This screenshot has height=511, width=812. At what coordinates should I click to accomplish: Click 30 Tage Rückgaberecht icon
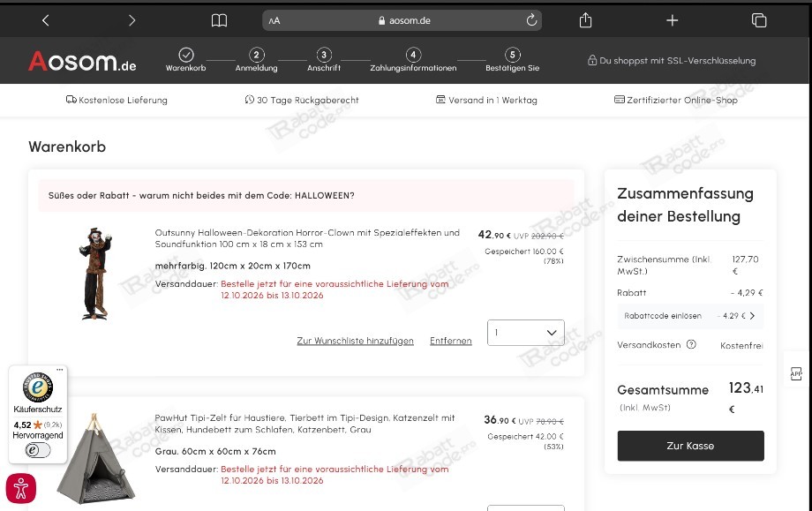click(250, 100)
